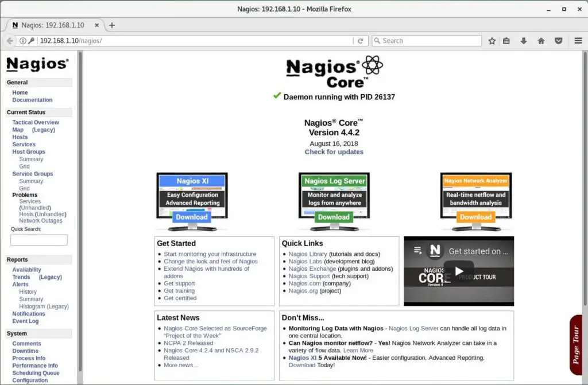Play the Get started product tour video

pyautogui.click(x=459, y=271)
